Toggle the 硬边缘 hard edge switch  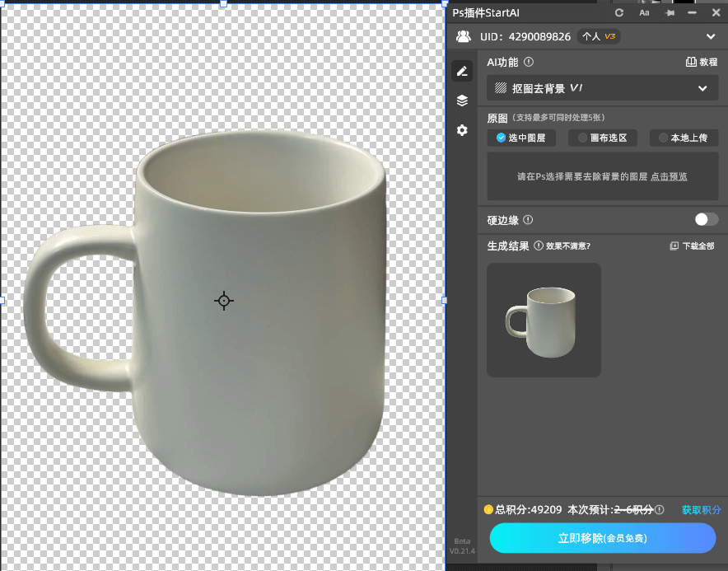pos(706,219)
